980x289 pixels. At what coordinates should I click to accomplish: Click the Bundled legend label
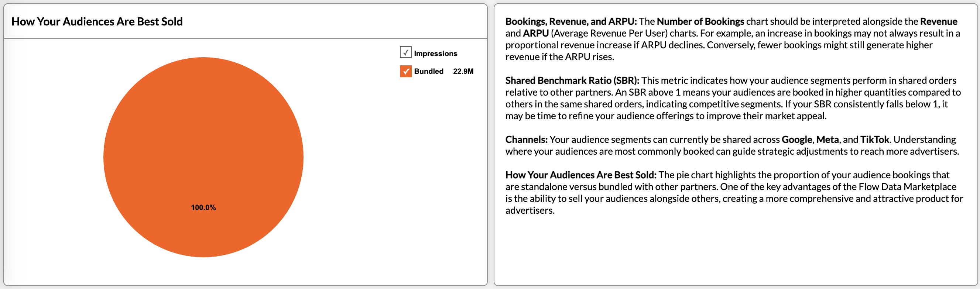coord(428,71)
